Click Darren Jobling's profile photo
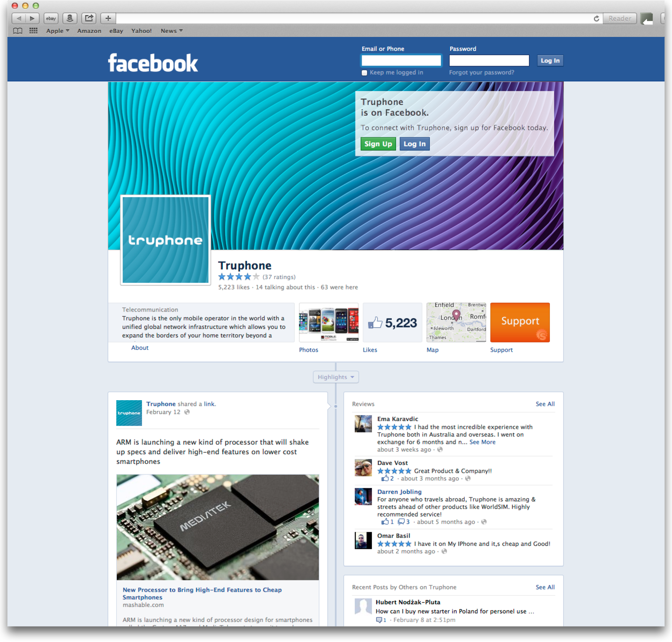This screenshot has height=642, width=672. (363, 497)
